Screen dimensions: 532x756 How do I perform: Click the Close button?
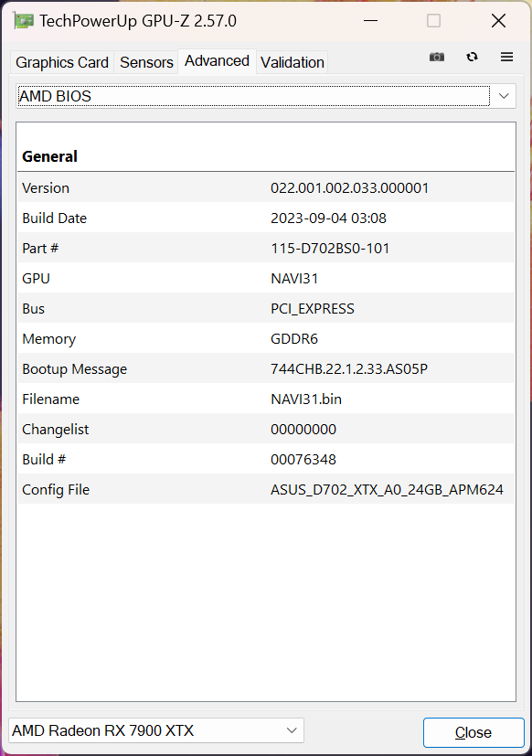(473, 732)
